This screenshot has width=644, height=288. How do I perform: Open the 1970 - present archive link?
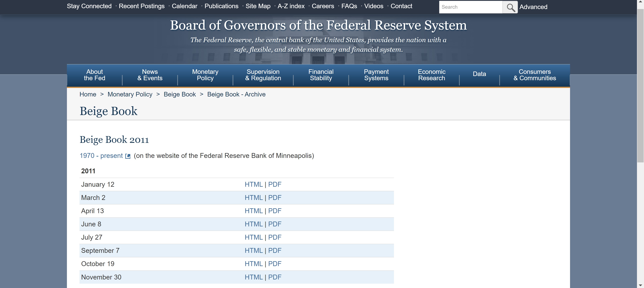[x=101, y=156]
